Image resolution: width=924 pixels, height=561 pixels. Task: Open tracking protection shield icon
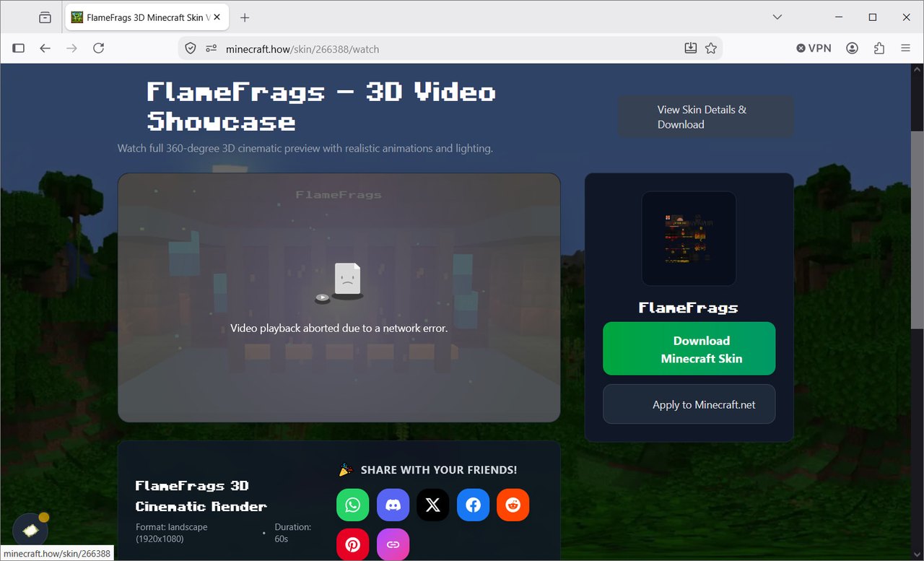[x=191, y=48]
